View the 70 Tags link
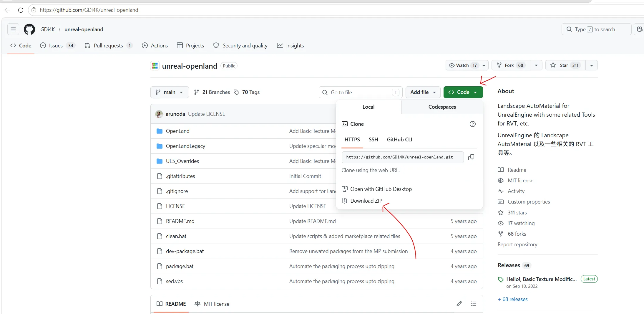Image resolution: width=644 pixels, height=314 pixels. [x=247, y=92]
